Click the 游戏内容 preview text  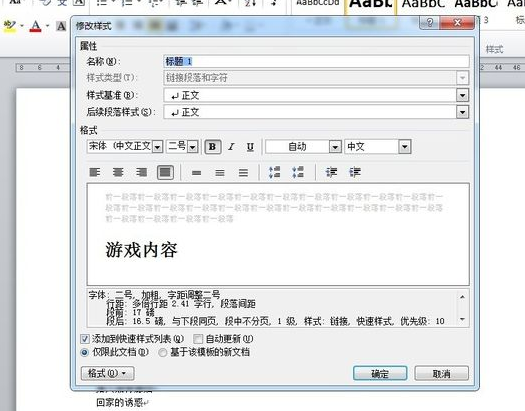141,250
